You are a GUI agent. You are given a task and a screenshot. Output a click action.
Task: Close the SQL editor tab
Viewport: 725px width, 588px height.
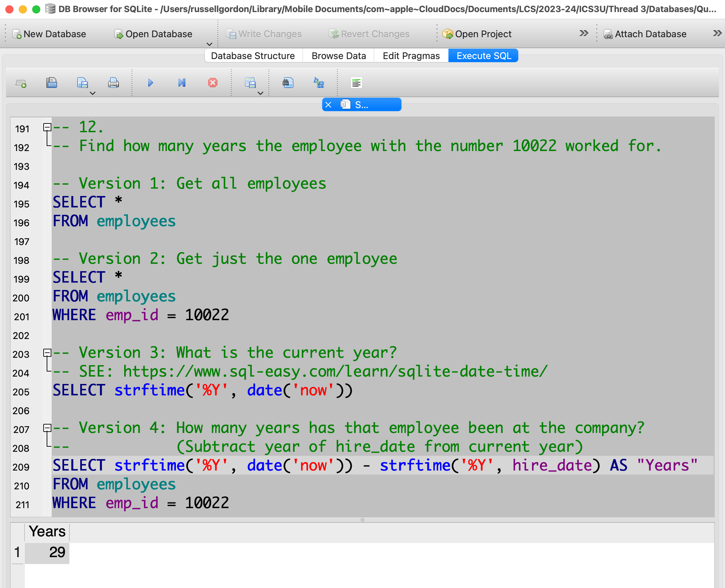[x=328, y=105]
